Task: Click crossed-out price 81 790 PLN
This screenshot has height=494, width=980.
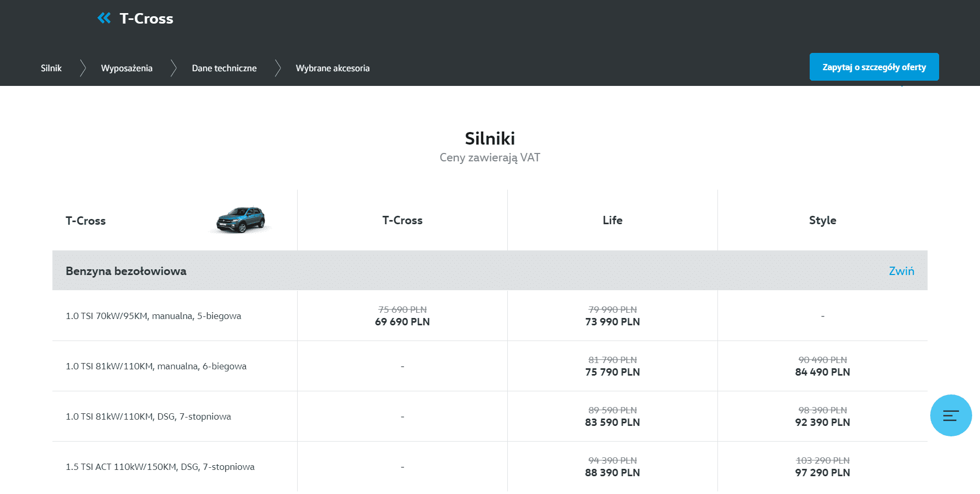Action: (x=613, y=360)
